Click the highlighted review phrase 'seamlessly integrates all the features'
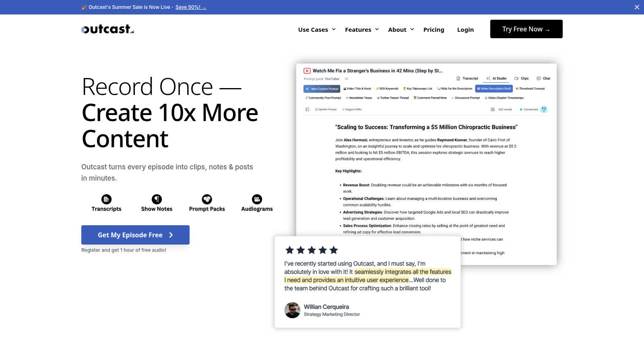 tap(403, 272)
